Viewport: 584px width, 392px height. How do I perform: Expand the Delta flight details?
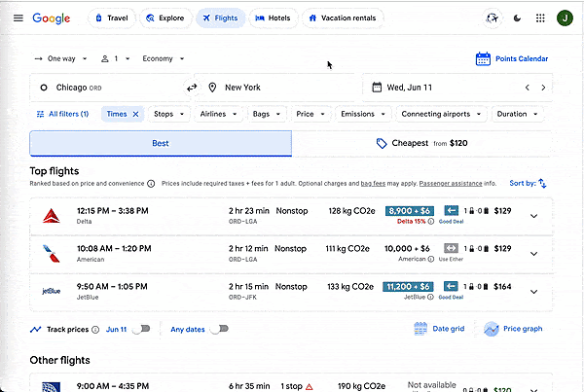click(533, 215)
